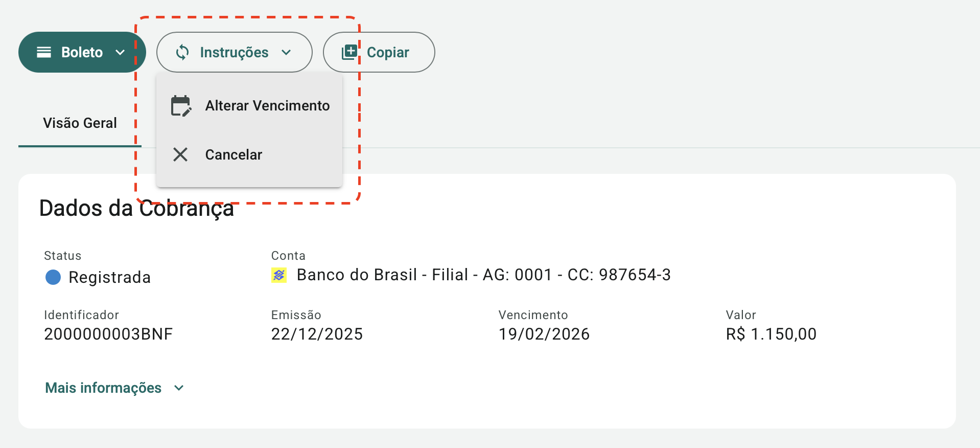Collapse the Instruções dropdown chevron
The height and width of the screenshot is (448, 980).
286,52
